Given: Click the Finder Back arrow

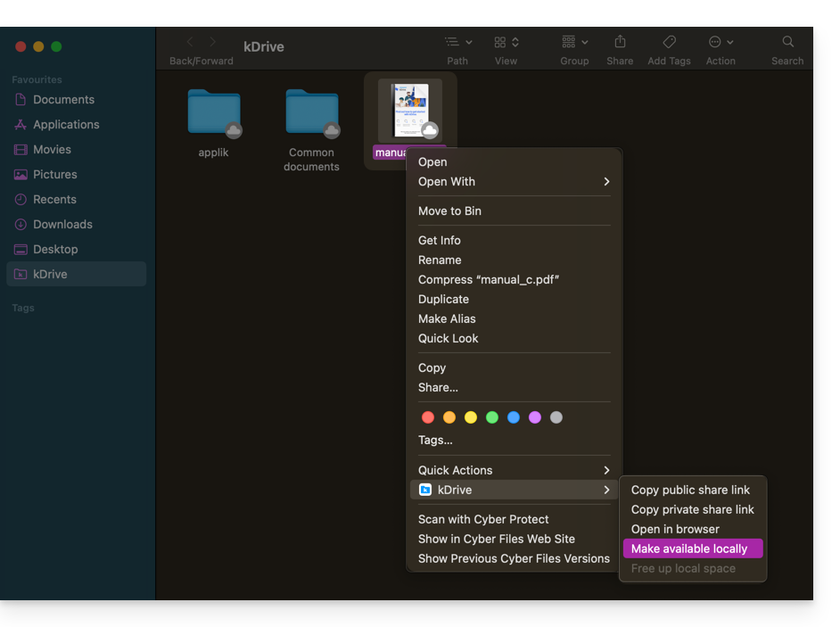Looking at the screenshot, I should [190, 42].
